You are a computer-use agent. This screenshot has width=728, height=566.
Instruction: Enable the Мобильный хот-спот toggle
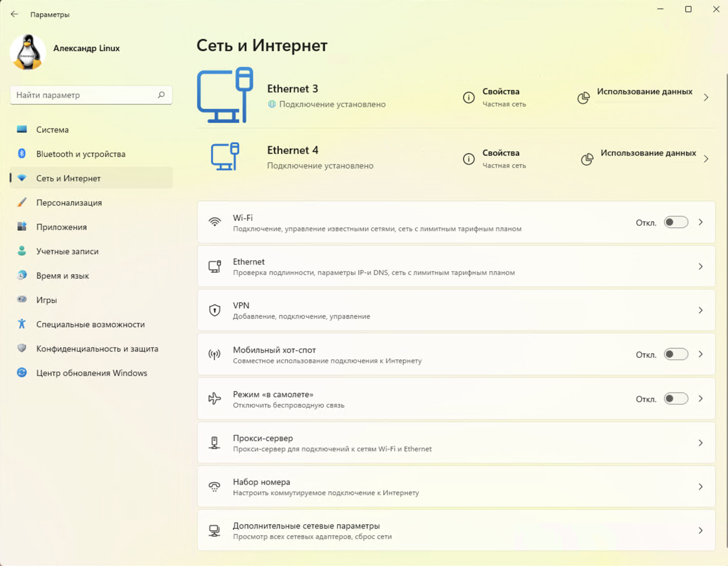coord(676,354)
